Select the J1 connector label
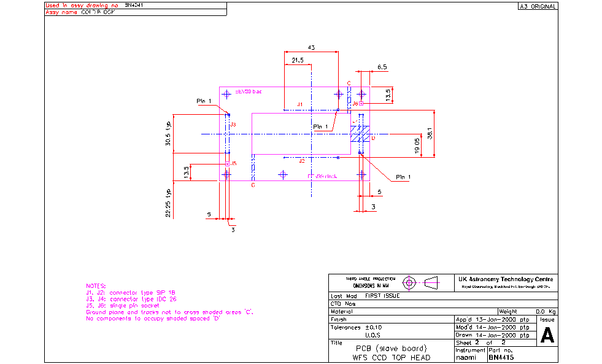Screen dimensions: 602x364 click(x=299, y=105)
